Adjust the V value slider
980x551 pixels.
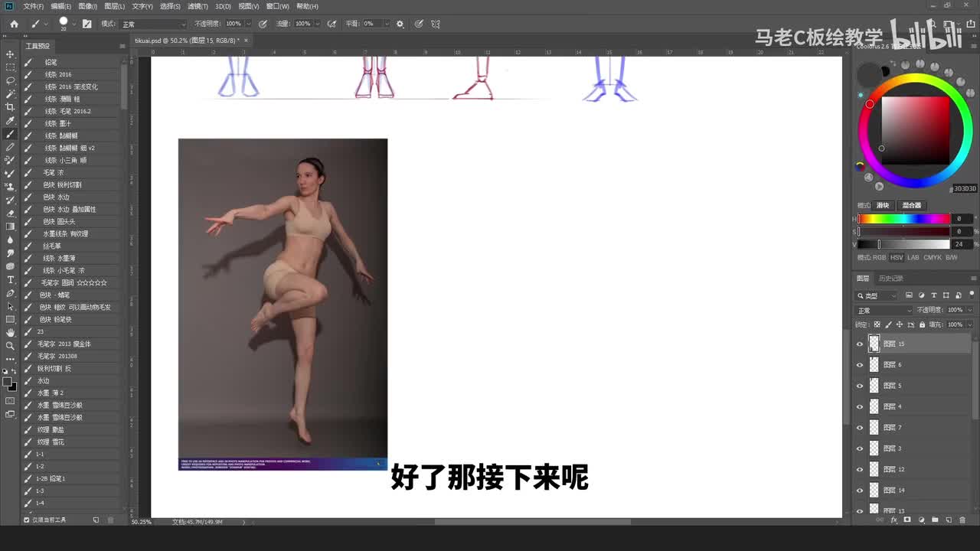(x=904, y=244)
